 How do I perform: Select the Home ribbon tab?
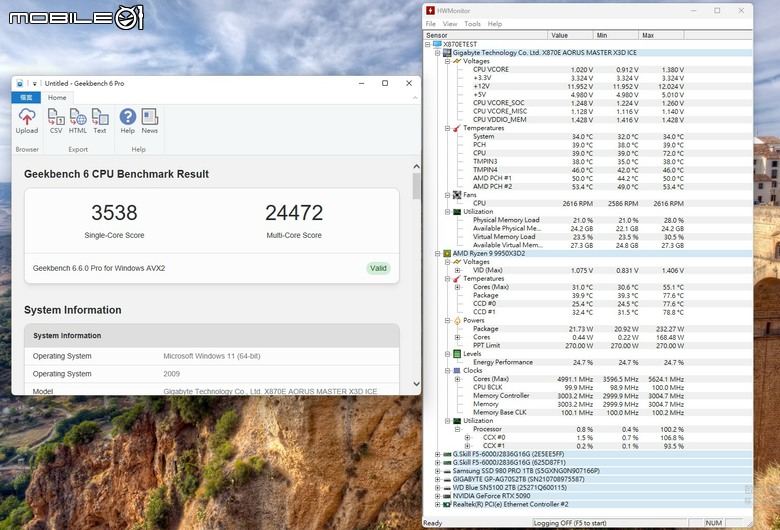57,98
